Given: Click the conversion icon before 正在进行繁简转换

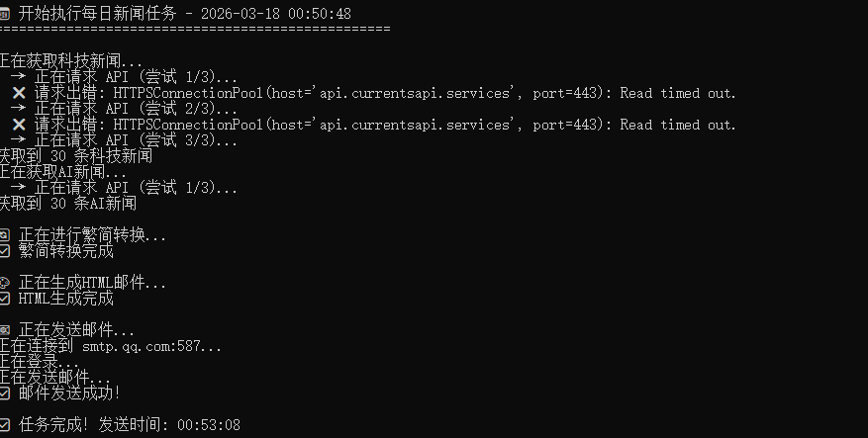Looking at the screenshot, I should point(4,235).
